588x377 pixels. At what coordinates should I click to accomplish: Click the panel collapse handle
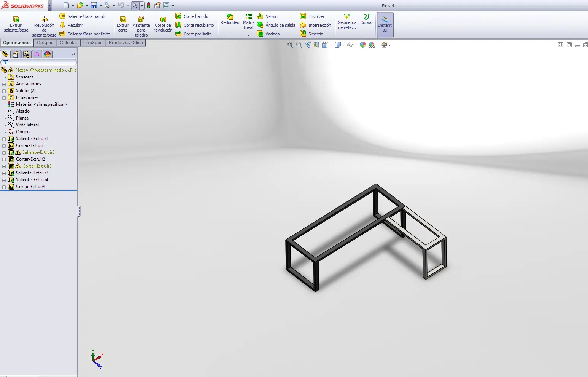coord(79,211)
